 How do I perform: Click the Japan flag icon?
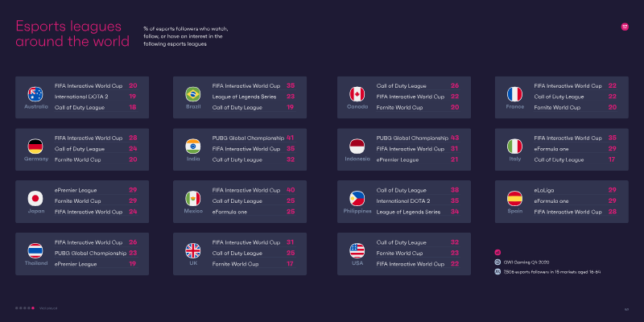(x=35, y=199)
